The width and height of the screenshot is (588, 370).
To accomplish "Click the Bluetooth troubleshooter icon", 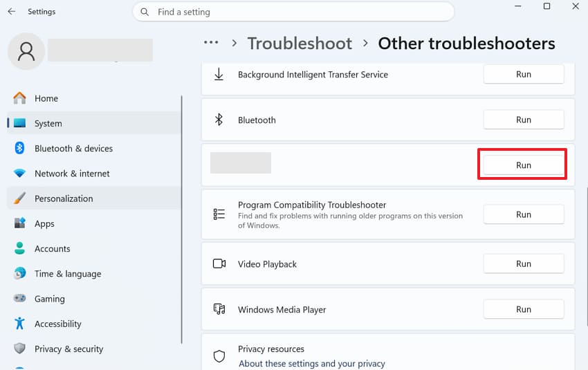I will tap(219, 120).
